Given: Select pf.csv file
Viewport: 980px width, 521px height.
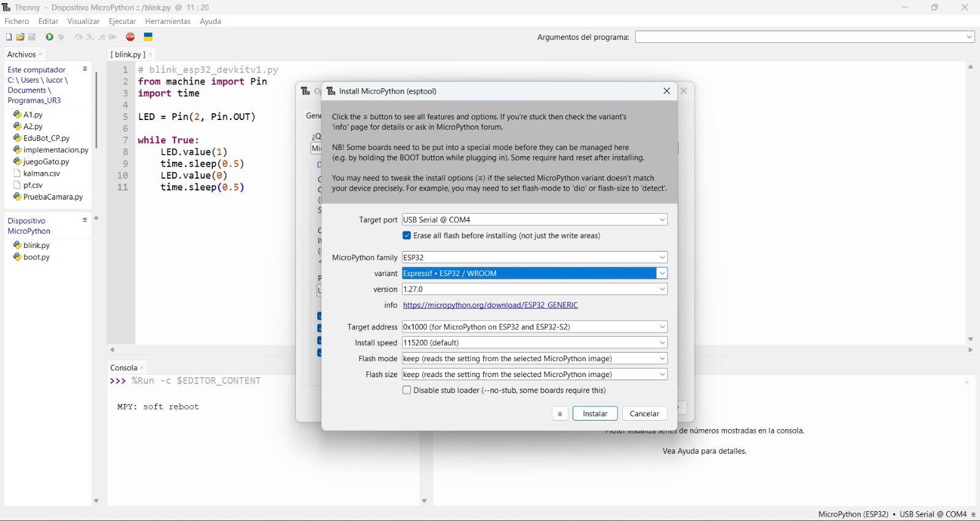Looking at the screenshot, I should click(x=28, y=185).
